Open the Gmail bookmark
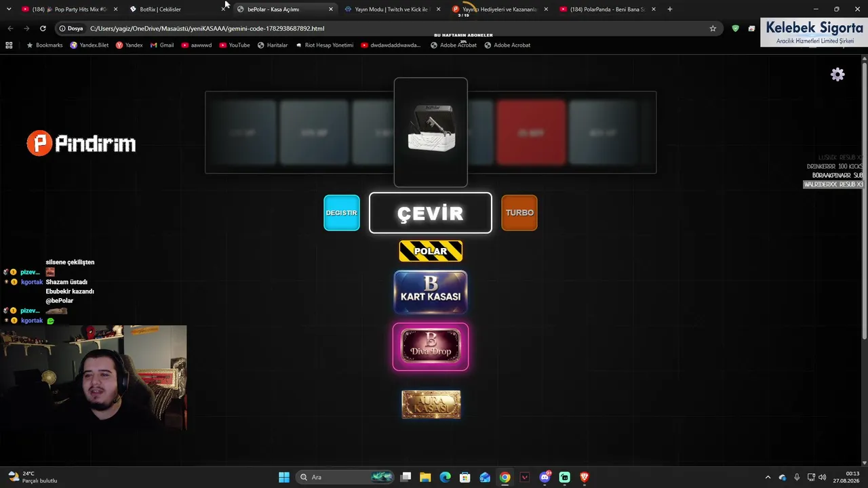Screen dimensions: 868x488 tap(162, 45)
